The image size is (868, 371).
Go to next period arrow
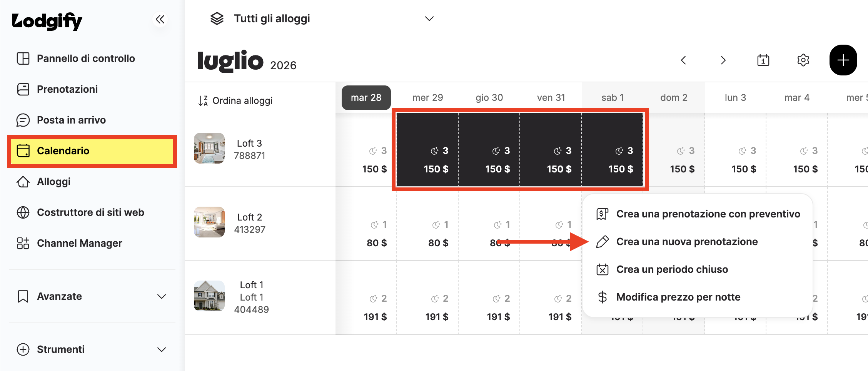coord(723,60)
